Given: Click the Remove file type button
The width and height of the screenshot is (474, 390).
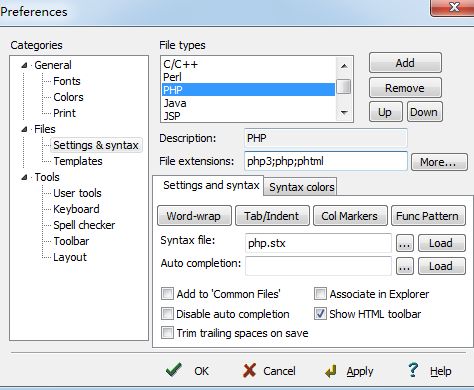Looking at the screenshot, I should click(405, 88).
